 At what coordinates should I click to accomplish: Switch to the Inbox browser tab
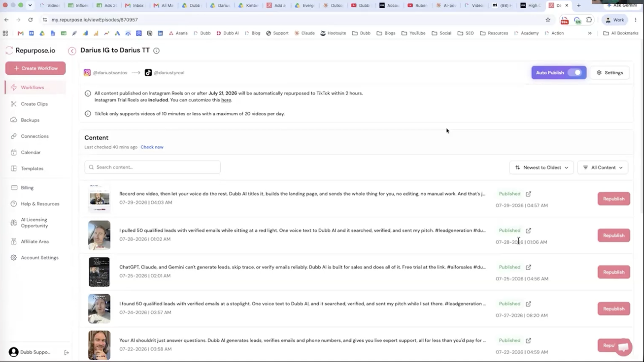(135, 6)
